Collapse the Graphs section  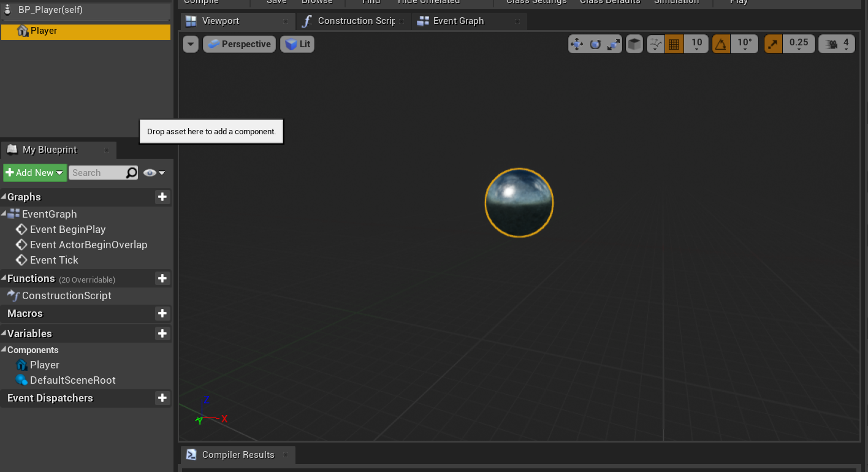[x=4, y=197]
